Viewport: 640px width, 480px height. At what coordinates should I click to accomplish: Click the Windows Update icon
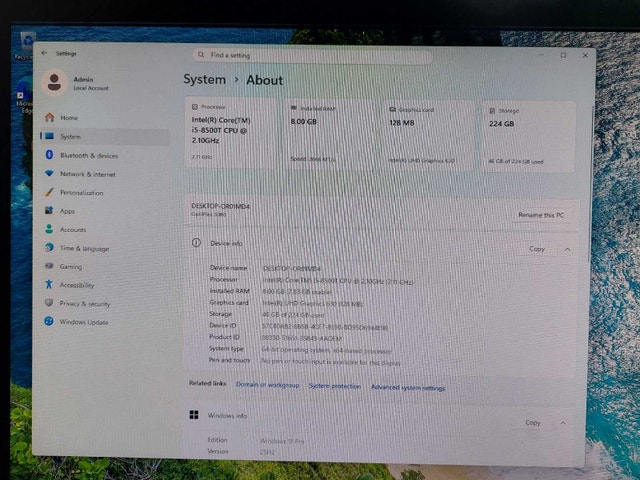pos(49,321)
